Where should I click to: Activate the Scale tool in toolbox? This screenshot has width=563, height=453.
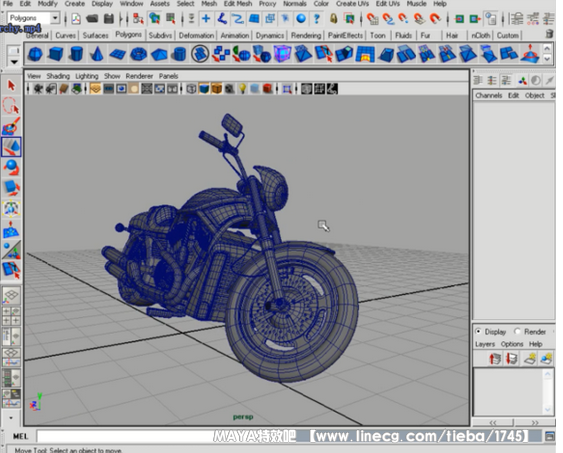tap(11, 188)
